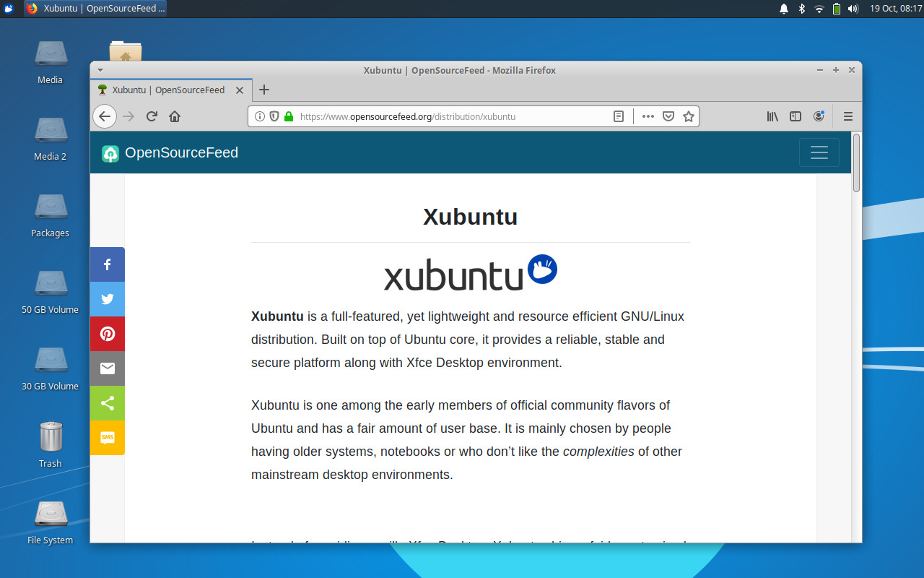The image size is (924, 578).
Task: Send the page link via SMS
Action: [x=107, y=438]
